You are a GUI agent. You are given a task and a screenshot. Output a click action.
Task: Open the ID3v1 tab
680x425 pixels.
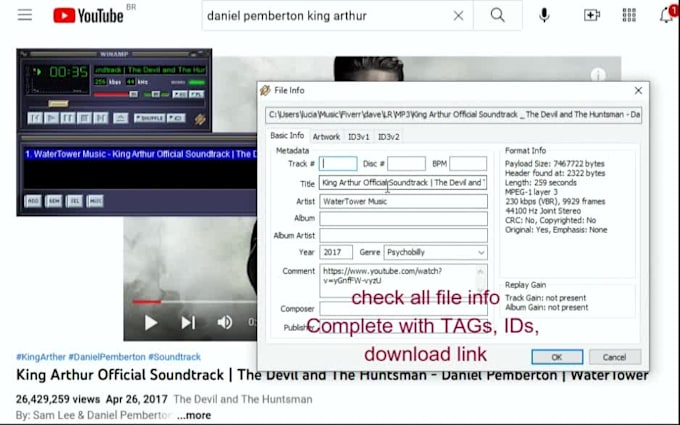point(359,137)
